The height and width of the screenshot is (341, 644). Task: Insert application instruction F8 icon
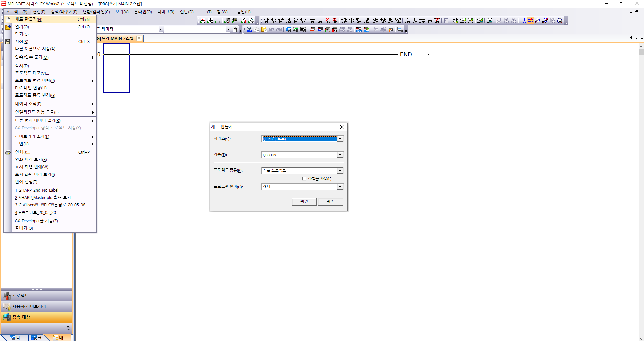pyautogui.click(x=303, y=21)
